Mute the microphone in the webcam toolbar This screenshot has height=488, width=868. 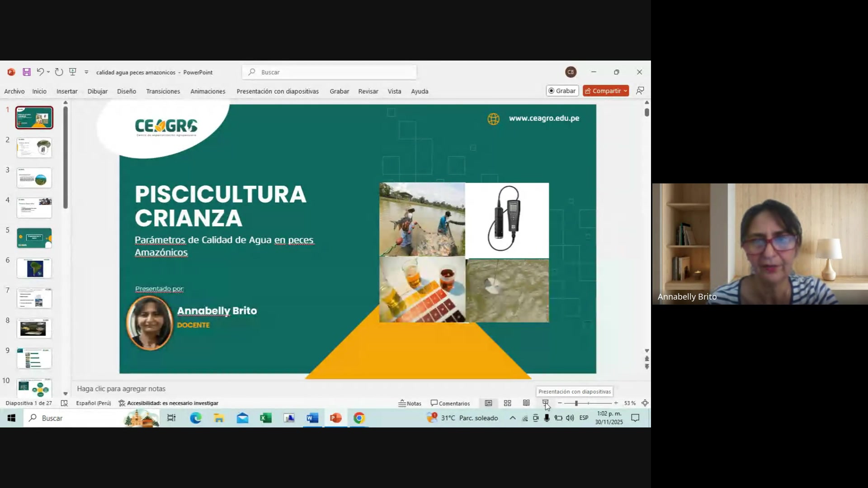point(547,418)
